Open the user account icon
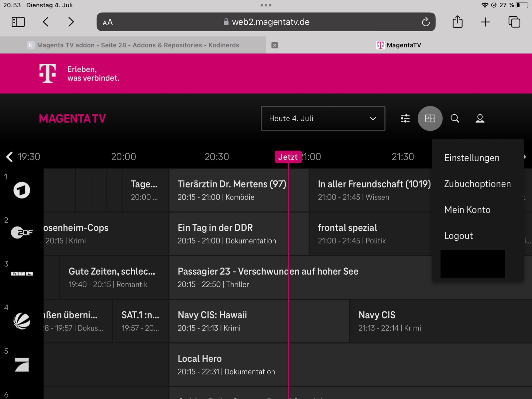This screenshot has width=532, height=399. [x=480, y=118]
